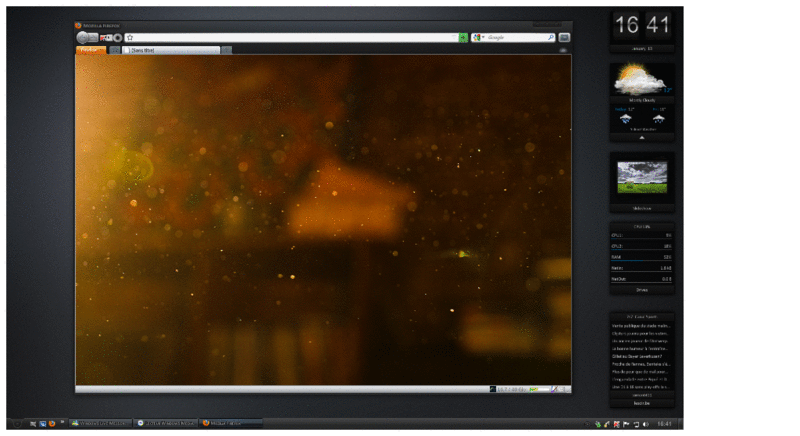Click the bottom button of feed gadget
The height and width of the screenshot is (436, 800).
tap(642, 403)
